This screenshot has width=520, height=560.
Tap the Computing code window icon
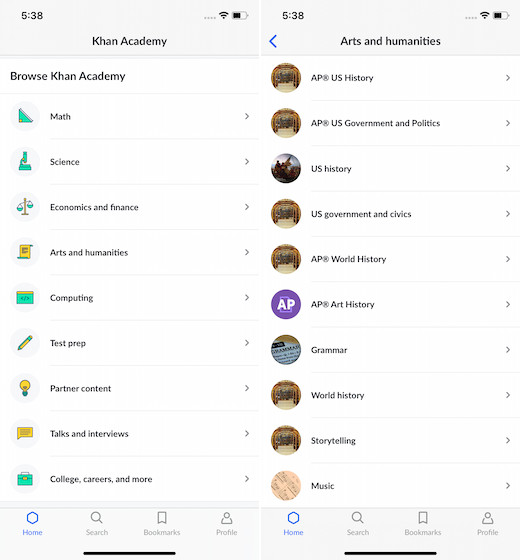pos(25,298)
